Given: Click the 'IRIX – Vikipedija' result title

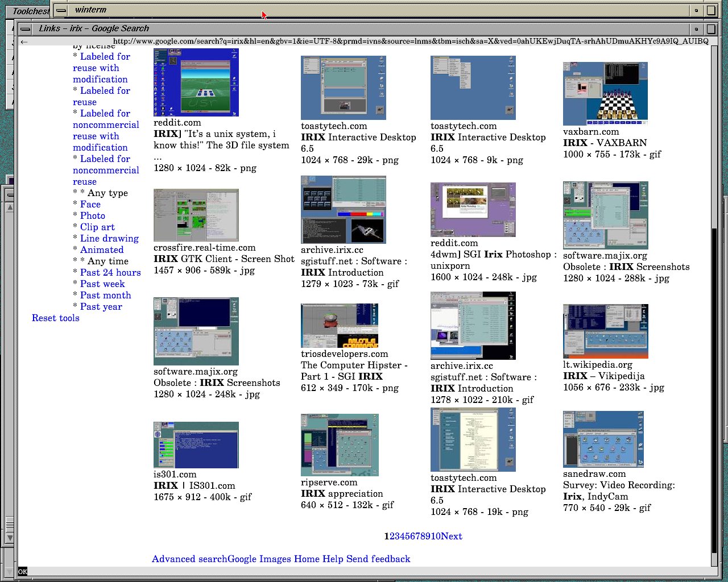Looking at the screenshot, I should [603, 376].
